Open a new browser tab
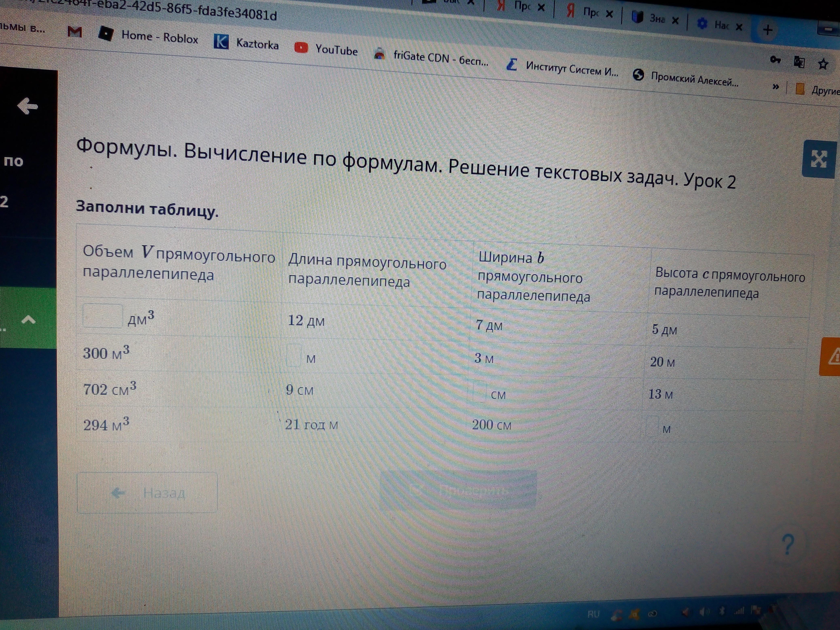 (768, 30)
